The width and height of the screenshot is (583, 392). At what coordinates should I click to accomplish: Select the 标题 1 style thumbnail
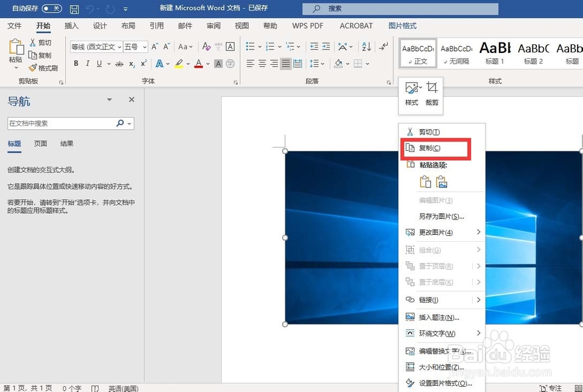(495, 53)
